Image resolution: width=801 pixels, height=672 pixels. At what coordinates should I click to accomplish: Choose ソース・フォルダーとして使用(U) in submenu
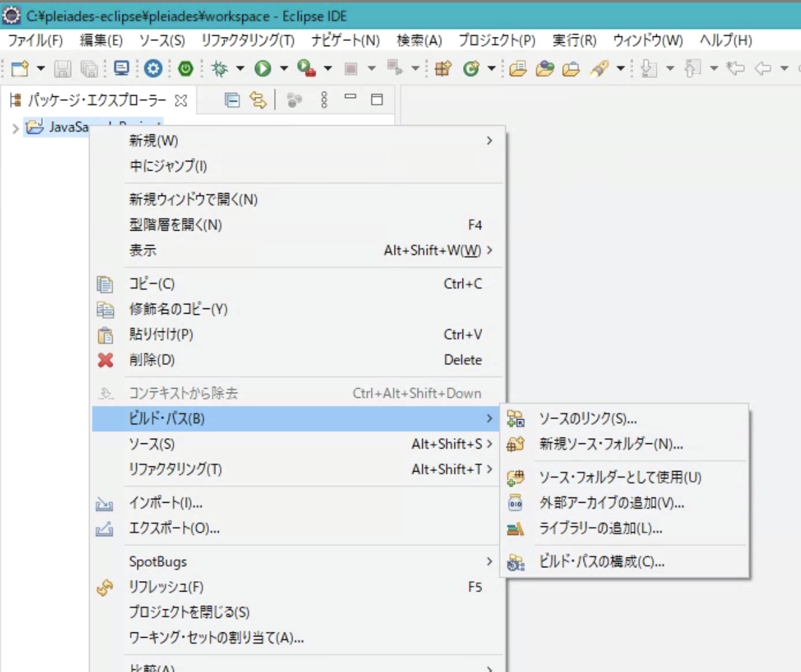(x=624, y=477)
